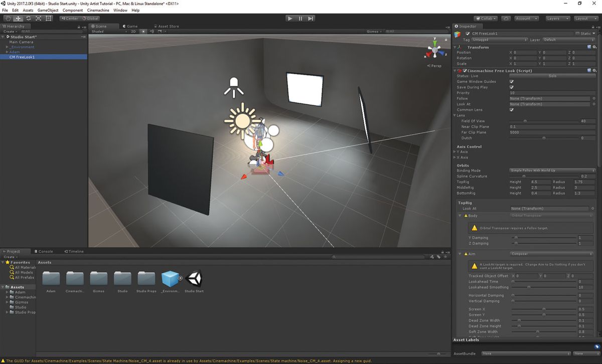Open the Cinemachine menu
Viewport: 602px width, 364px height.
(x=98, y=10)
